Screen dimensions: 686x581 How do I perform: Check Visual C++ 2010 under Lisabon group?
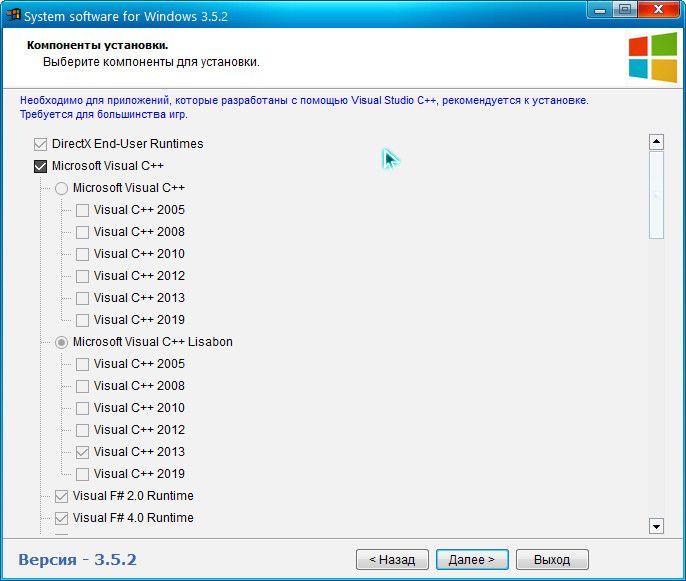82,408
